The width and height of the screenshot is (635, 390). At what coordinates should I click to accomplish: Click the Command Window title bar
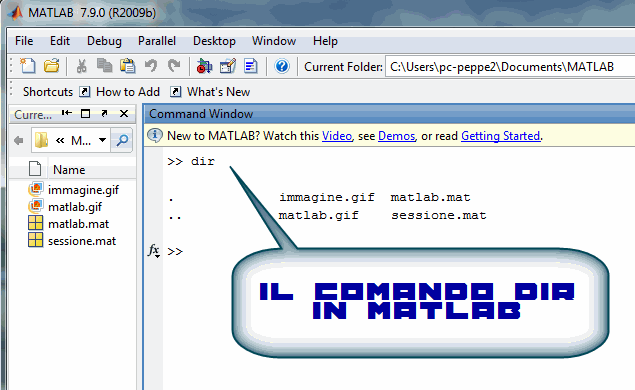click(390, 114)
